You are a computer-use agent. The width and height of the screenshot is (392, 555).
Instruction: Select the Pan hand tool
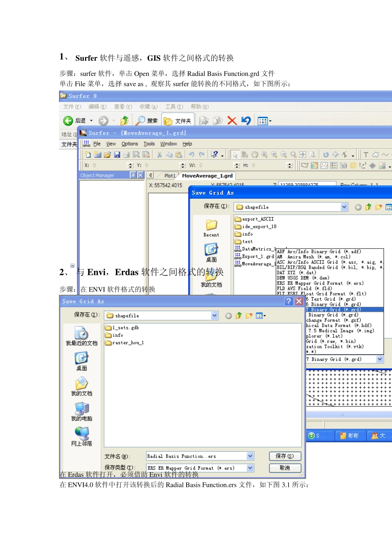pyautogui.click(x=255, y=154)
